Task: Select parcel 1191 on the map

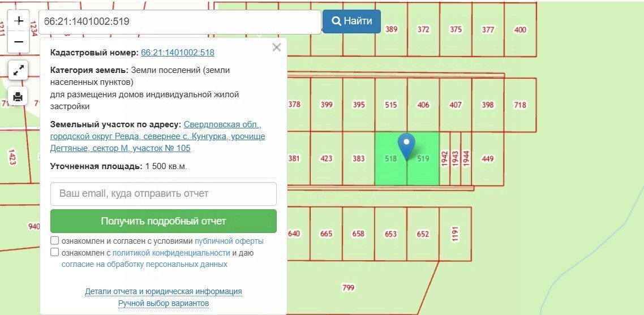Action: [x=455, y=234]
